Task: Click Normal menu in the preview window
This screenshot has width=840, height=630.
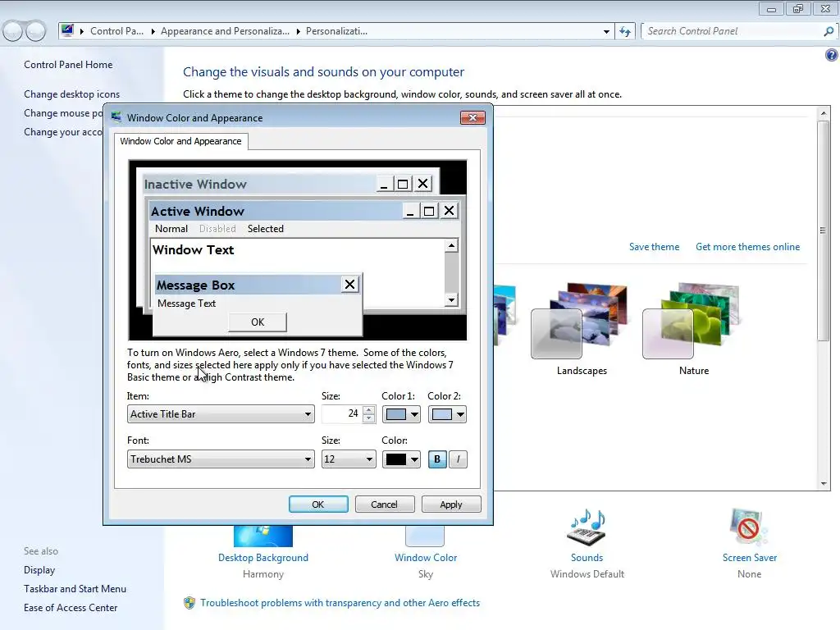Action: coord(171,229)
